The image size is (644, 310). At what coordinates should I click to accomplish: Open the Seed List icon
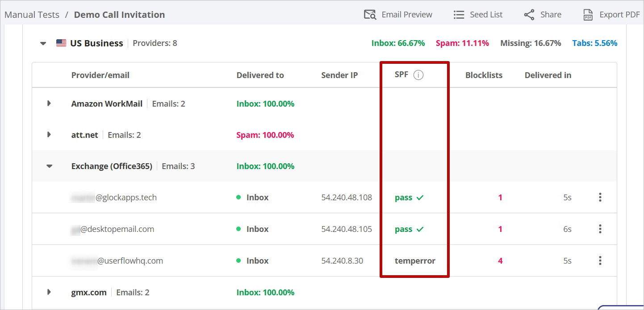pos(459,15)
